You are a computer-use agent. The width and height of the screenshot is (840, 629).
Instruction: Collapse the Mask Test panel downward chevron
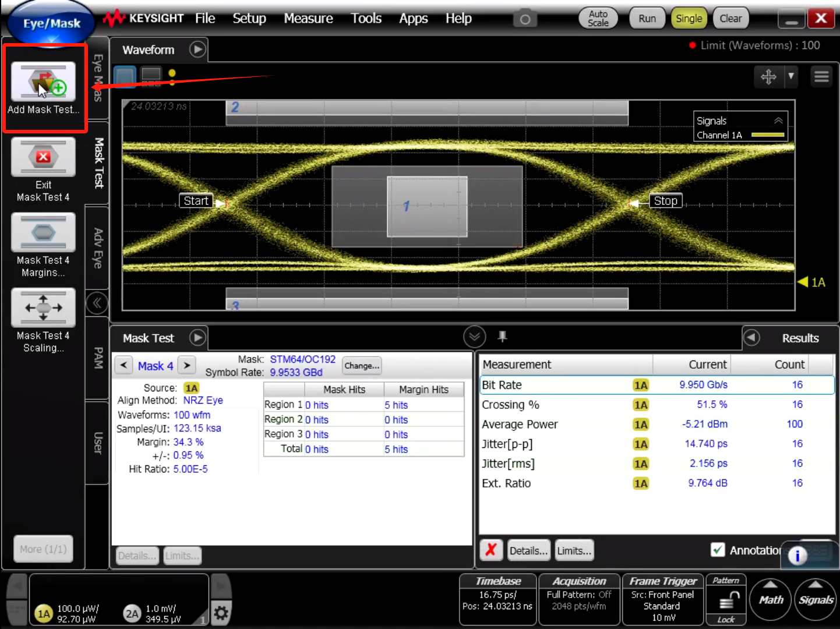(x=475, y=337)
